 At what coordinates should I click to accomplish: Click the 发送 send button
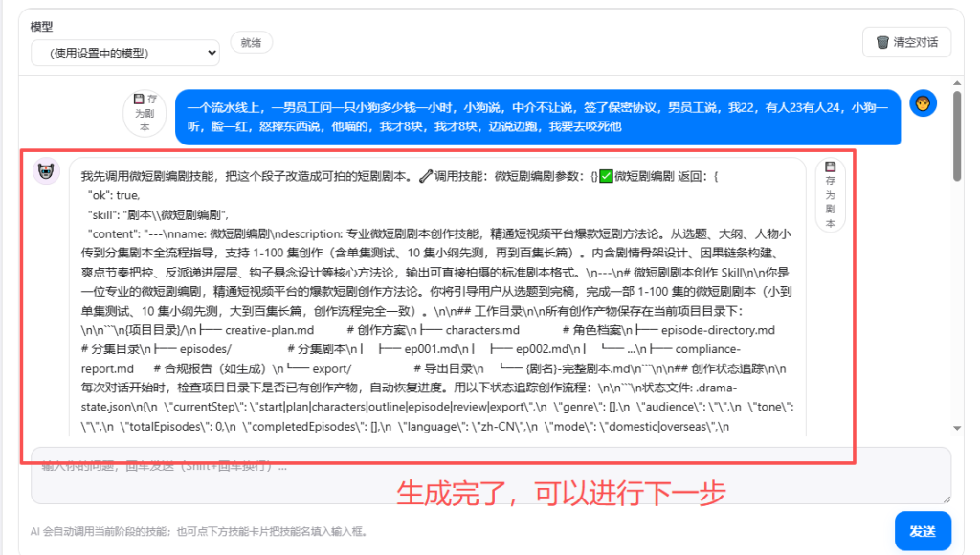[923, 531]
